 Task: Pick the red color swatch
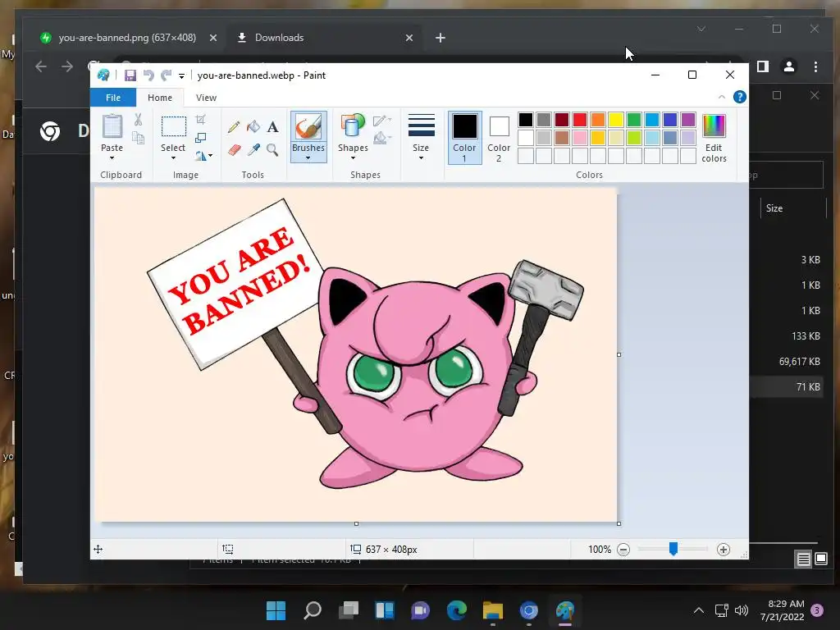(x=580, y=120)
